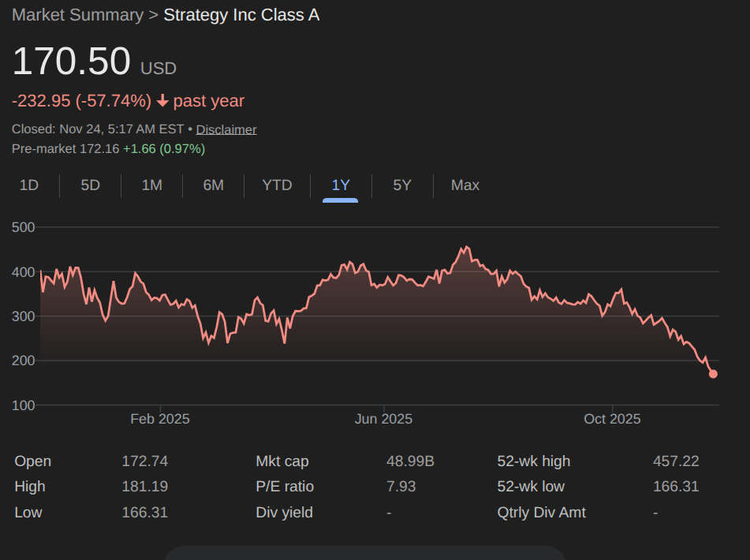Click the P/E ratio label
Viewport: 750px width, 560px height.
(285, 487)
